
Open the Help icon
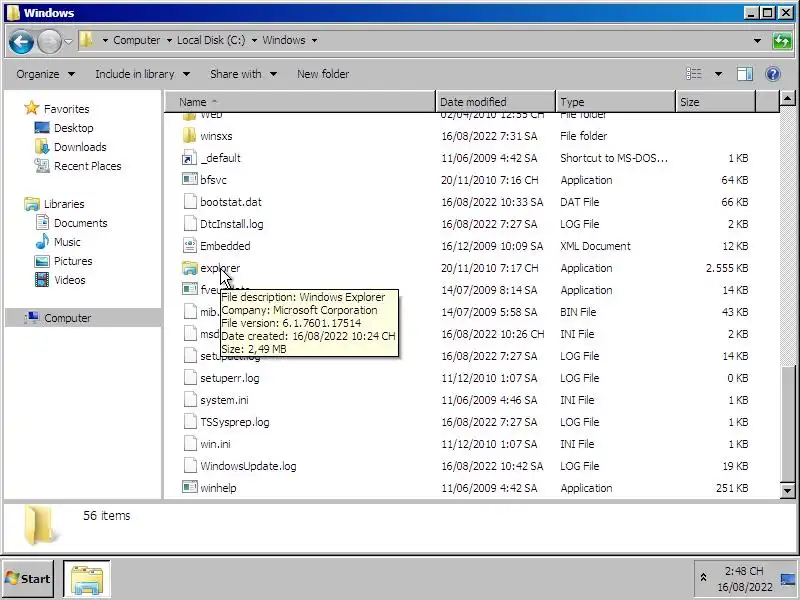(x=773, y=74)
